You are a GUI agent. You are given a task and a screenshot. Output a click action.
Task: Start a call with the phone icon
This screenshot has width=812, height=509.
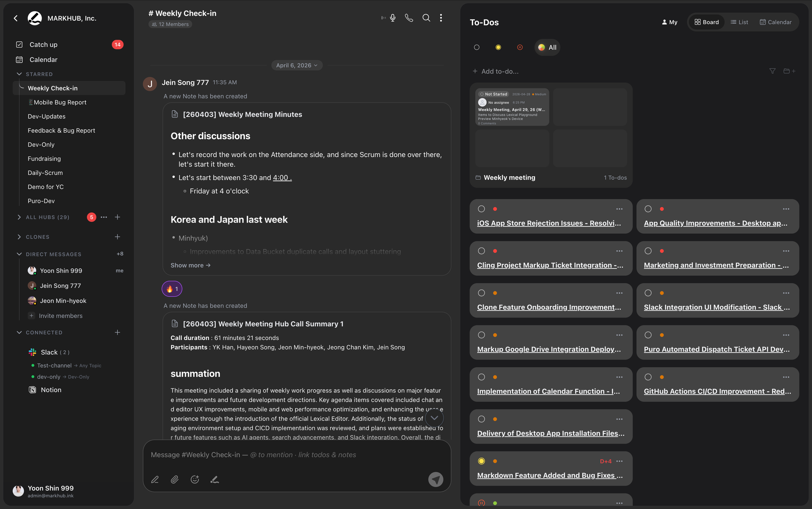409,18
